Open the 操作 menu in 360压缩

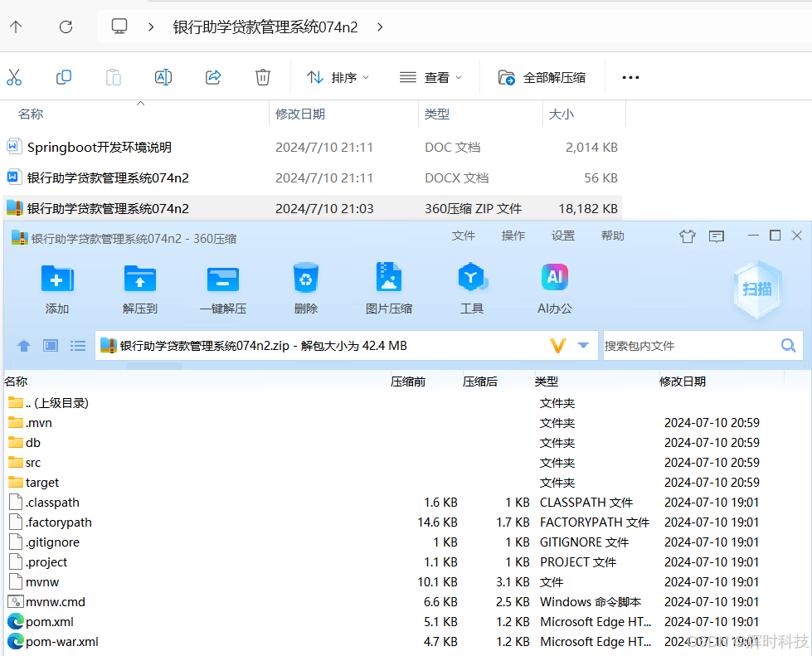pyautogui.click(x=513, y=236)
